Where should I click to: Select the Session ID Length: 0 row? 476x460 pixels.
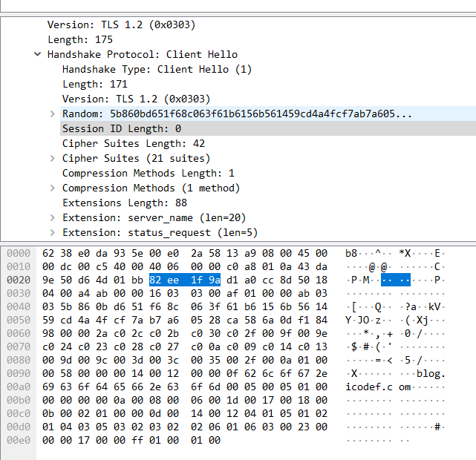click(x=122, y=128)
